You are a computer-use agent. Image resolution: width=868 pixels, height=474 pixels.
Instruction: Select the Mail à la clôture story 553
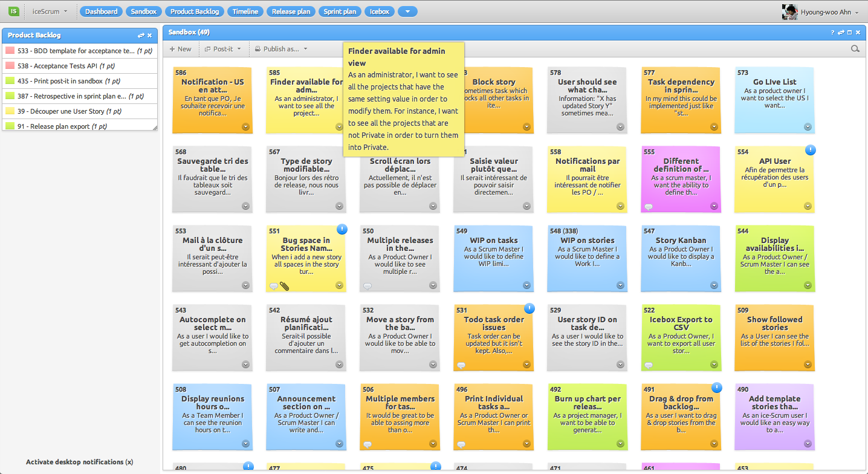coord(212,258)
